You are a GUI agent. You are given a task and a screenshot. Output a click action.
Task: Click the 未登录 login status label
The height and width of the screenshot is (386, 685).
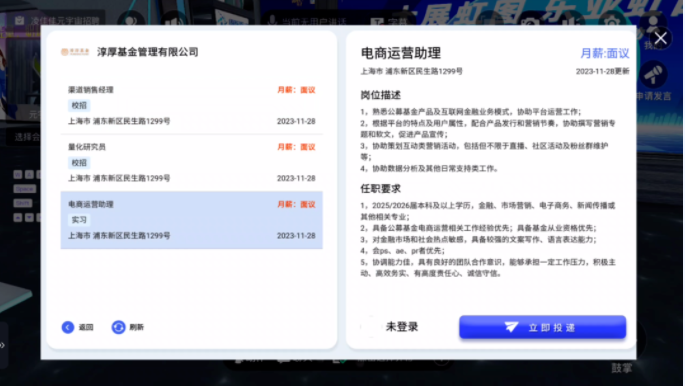pyautogui.click(x=402, y=327)
